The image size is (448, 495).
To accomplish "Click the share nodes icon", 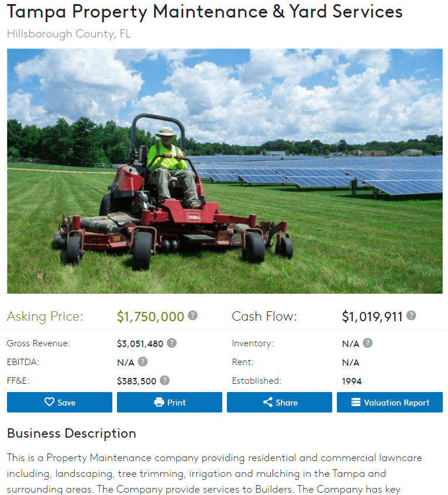I will [x=268, y=402].
